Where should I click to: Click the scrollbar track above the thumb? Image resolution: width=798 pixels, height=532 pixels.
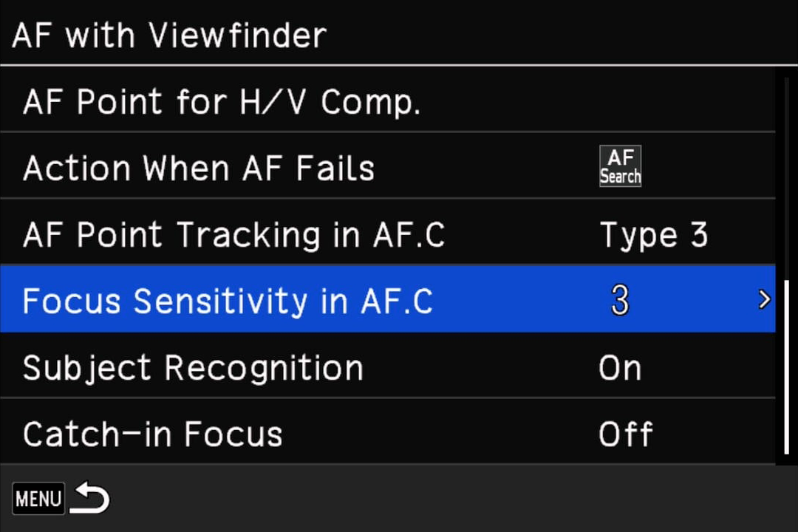(x=787, y=178)
